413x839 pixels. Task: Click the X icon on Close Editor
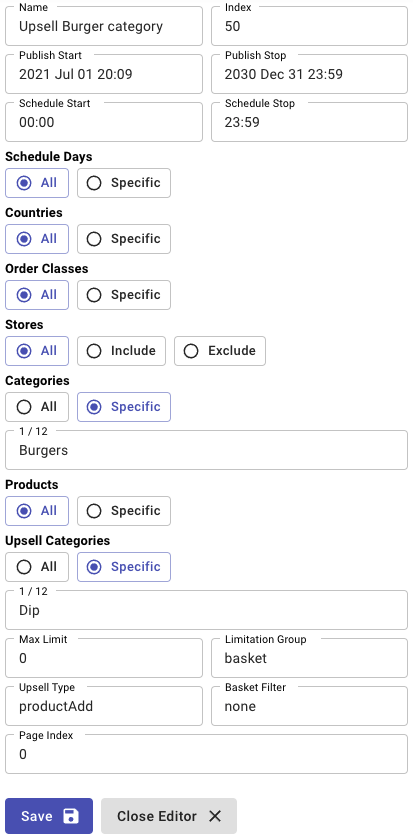pos(215,816)
